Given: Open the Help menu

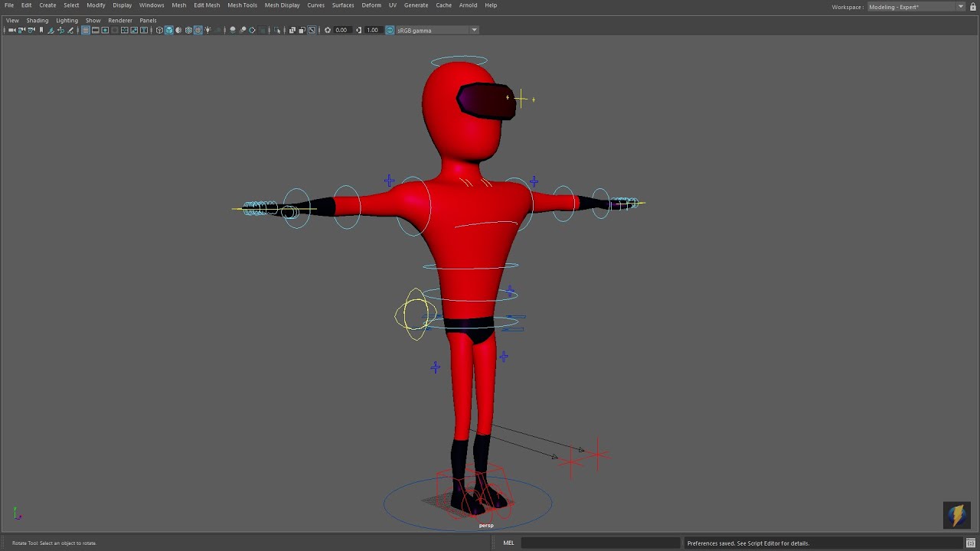Looking at the screenshot, I should 491,5.
